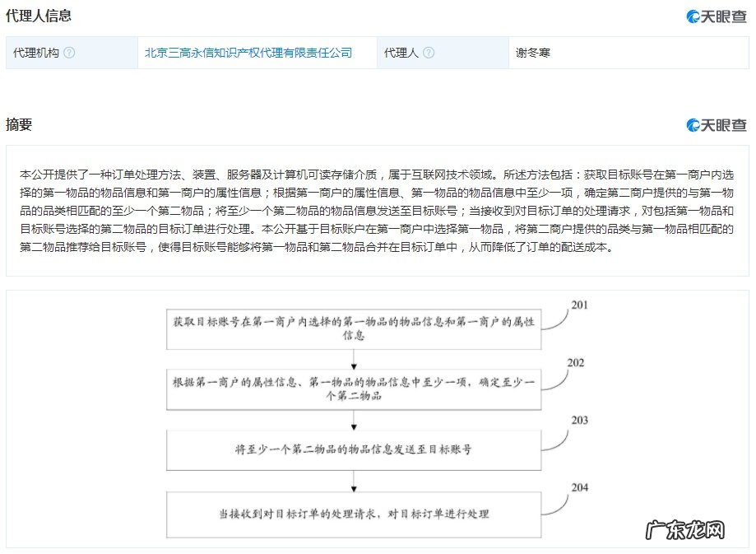Click the blue bird symbol in lower 天眼查 logo
This screenshot has width=756, height=554.
click(x=692, y=127)
